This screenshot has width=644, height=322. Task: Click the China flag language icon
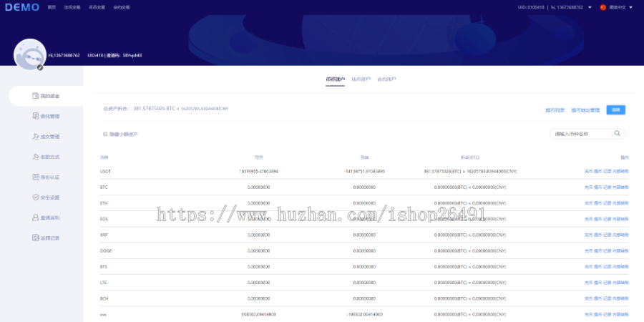click(603, 7)
